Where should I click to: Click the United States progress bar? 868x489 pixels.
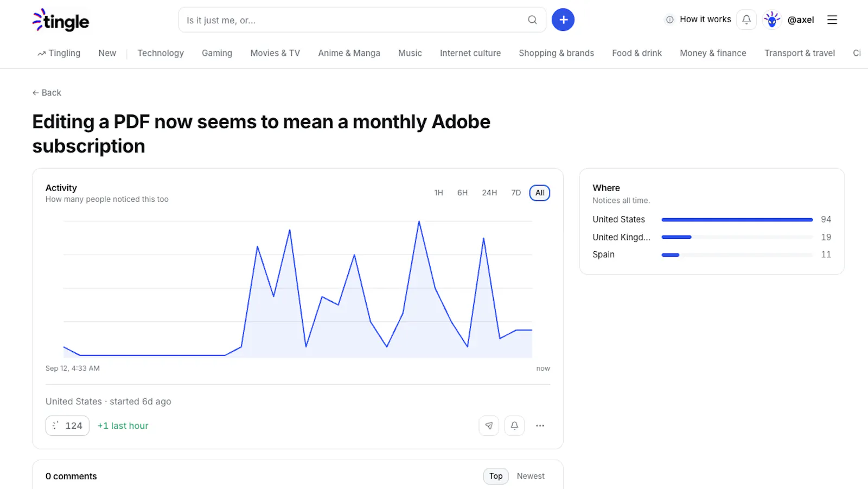pyautogui.click(x=737, y=220)
